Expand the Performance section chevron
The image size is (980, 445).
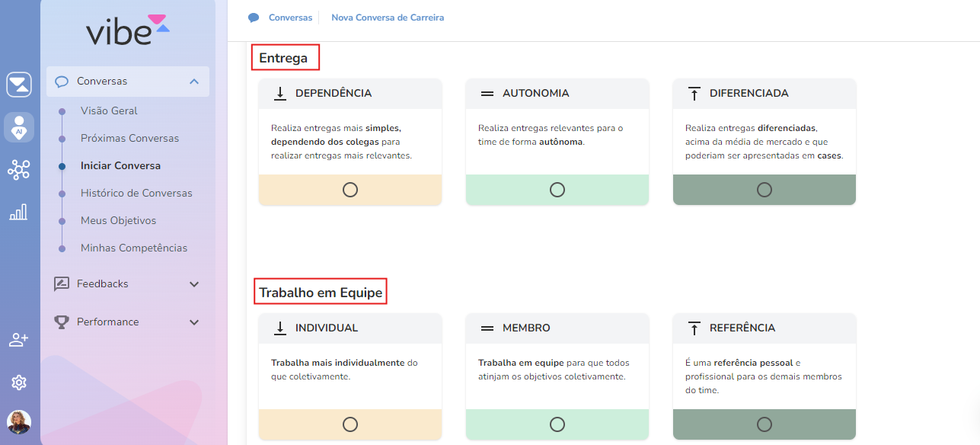(194, 322)
